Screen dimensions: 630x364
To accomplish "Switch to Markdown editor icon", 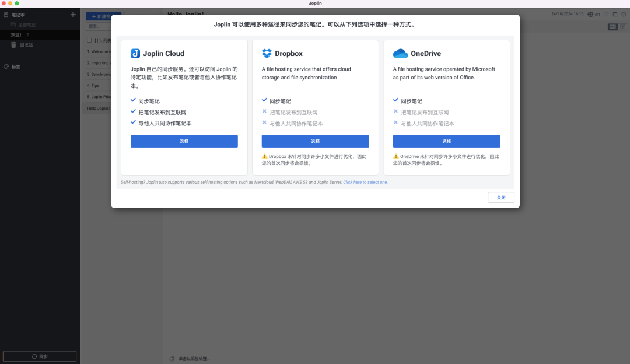I will point(612,27).
